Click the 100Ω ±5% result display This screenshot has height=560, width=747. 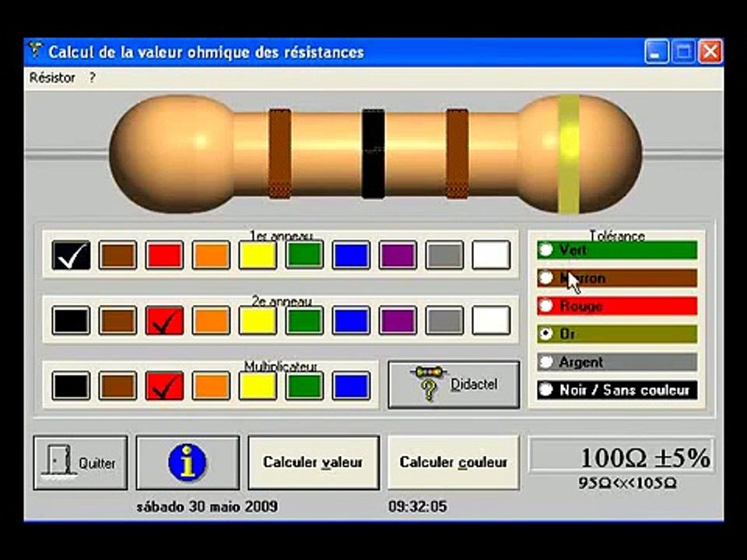tap(622, 457)
